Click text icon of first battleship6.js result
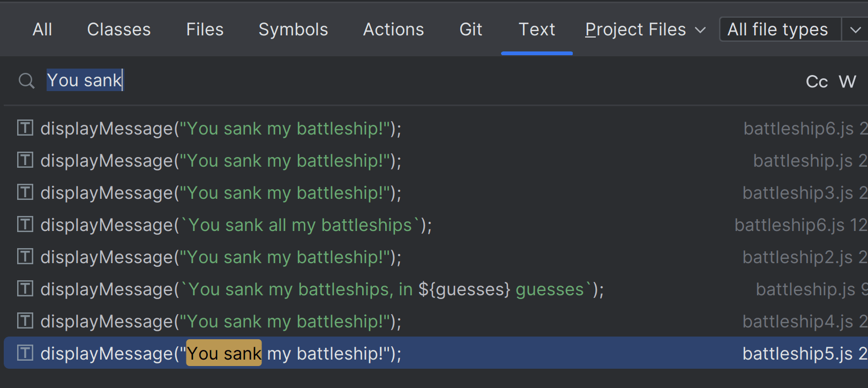This screenshot has width=868, height=388. click(x=25, y=128)
